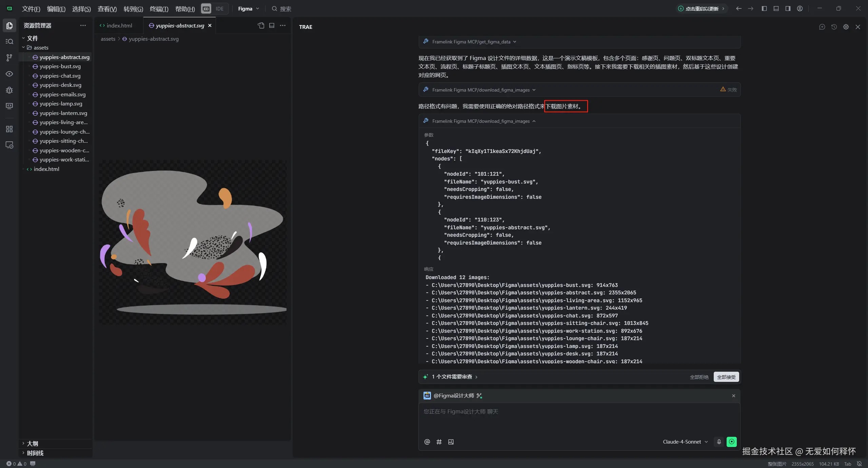The width and height of the screenshot is (868, 468).
Task: Click the new chat icon in the TRAE header
Action: coord(822,27)
